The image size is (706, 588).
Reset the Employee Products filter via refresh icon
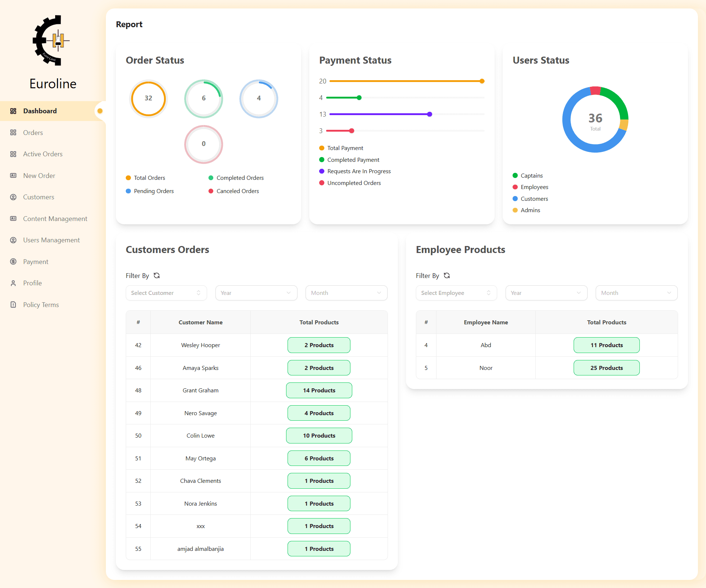(x=447, y=275)
